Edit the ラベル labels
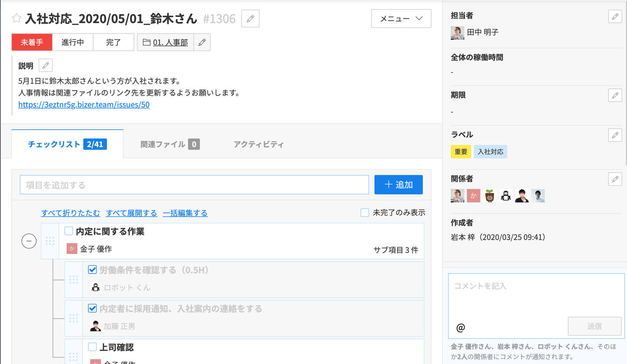The image size is (627, 364). click(x=615, y=135)
